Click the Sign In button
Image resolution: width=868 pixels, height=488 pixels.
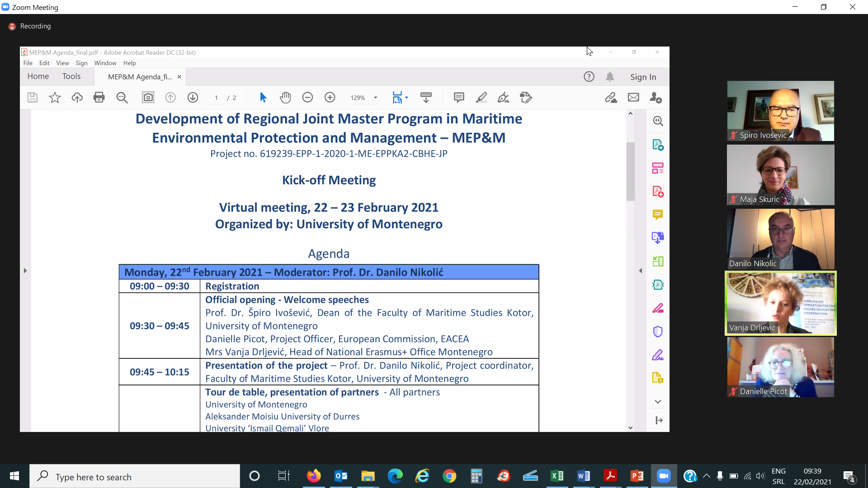tap(643, 77)
